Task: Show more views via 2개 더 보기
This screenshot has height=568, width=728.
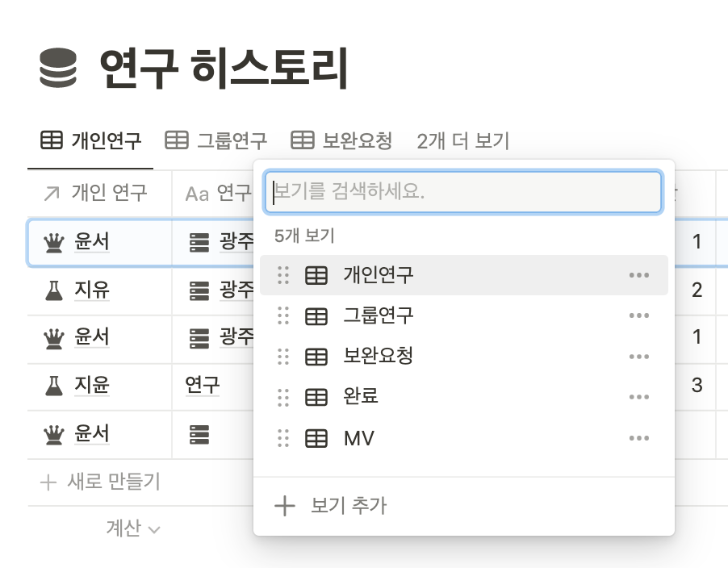Action: pyautogui.click(x=463, y=140)
